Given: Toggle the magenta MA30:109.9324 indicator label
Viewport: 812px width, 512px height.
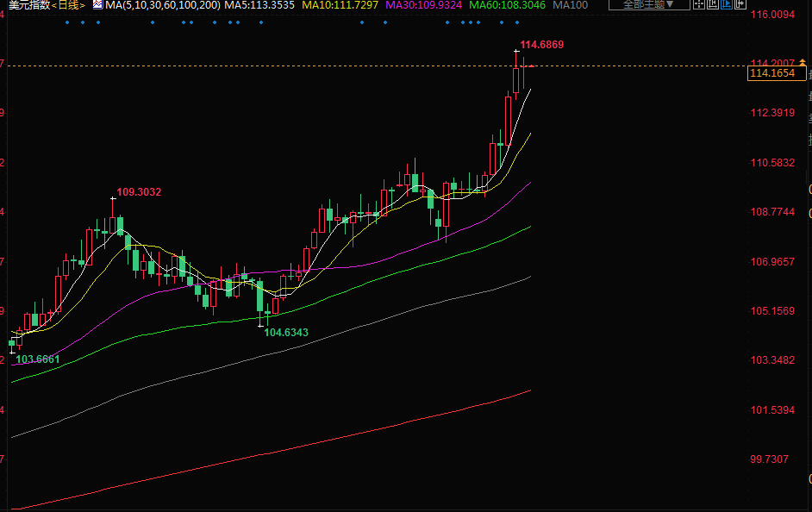Looking at the screenshot, I should click(423, 5).
